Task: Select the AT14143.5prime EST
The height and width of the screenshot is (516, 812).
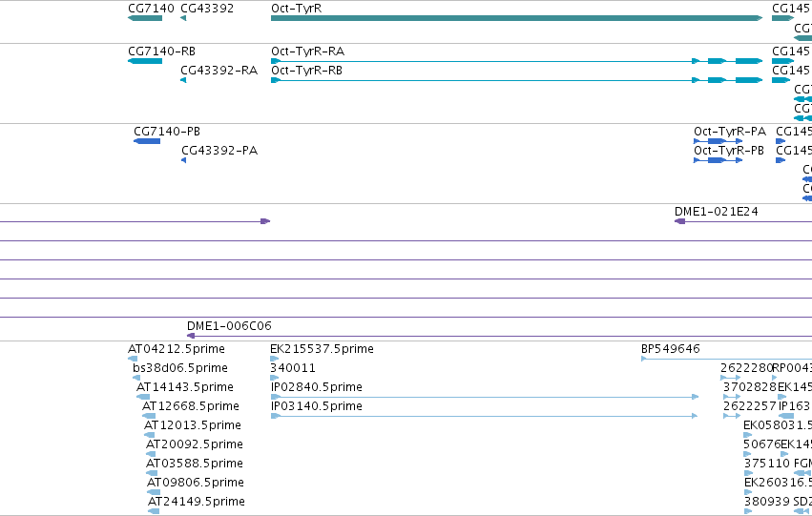Action: (x=143, y=397)
